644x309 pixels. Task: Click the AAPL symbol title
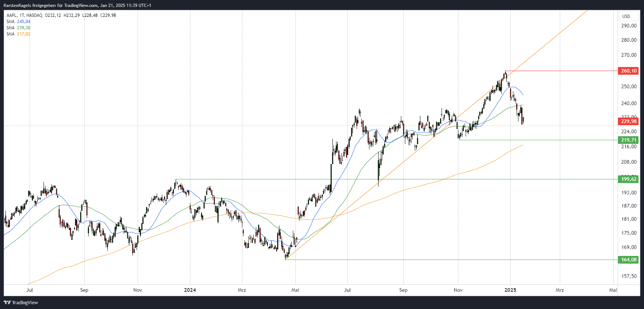(12, 15)
